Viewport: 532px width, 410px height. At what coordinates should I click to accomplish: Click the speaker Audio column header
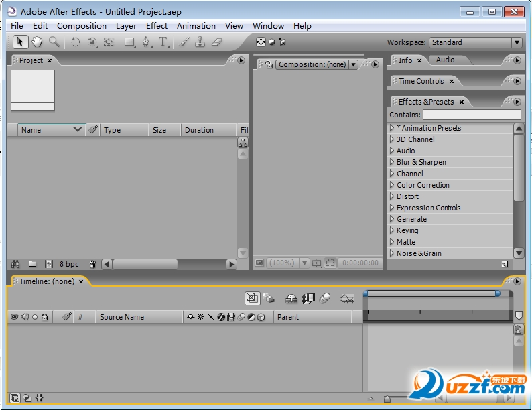click(x=25, y=317)
